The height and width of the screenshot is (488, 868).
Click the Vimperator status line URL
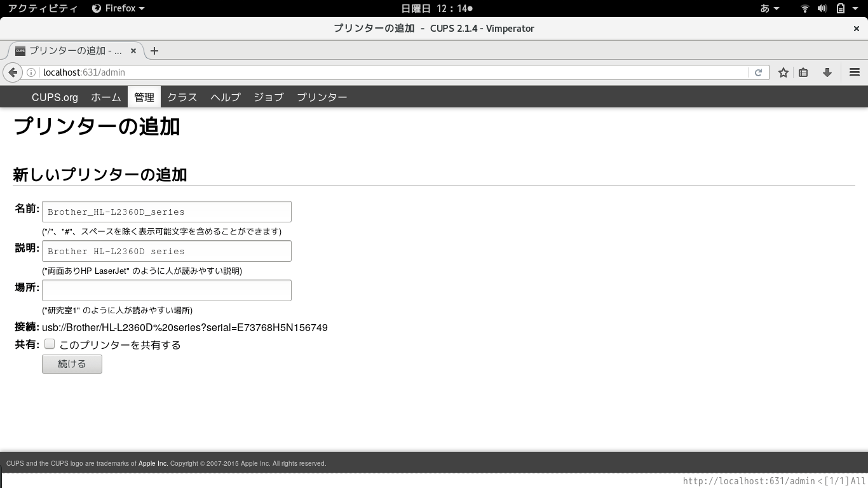(749, 482)
